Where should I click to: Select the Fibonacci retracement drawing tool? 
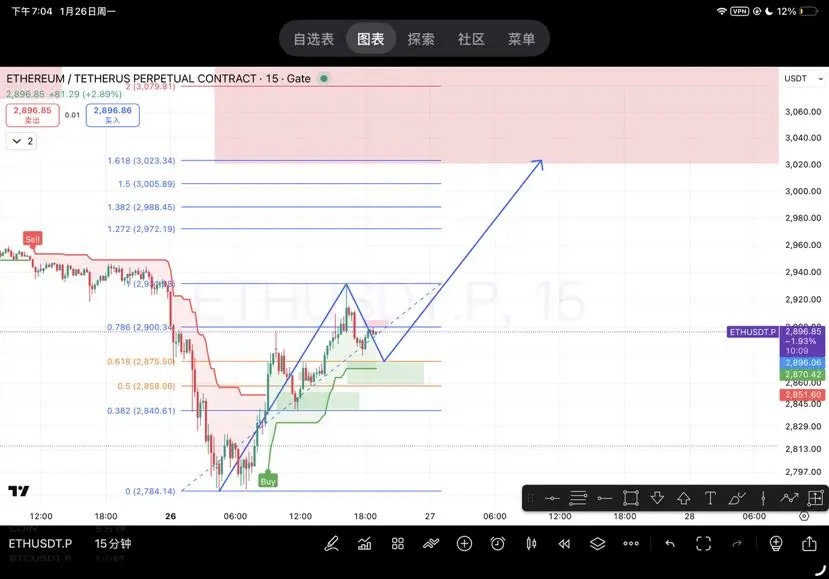pyautogui.click(x=578, y=499)
